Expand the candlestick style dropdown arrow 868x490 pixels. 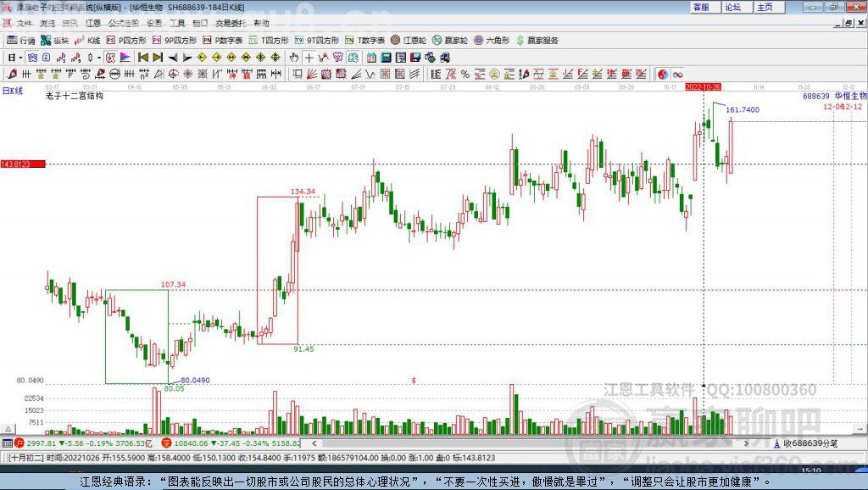99,58
